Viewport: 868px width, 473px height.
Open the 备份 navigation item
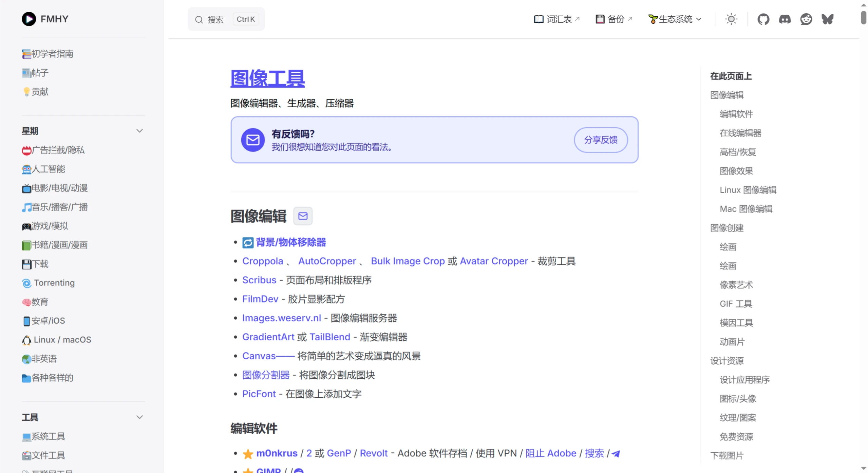pyautogui.click(x=613, y=19)
